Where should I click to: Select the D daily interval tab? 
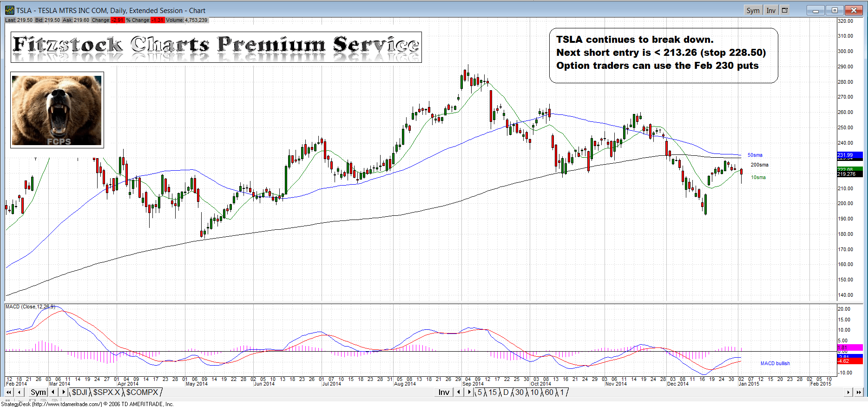pos(506,393)
